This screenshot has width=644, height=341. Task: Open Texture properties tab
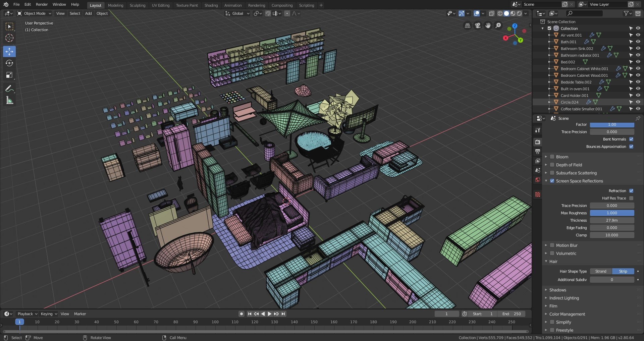pyautogui.click(x=538, y=194)
